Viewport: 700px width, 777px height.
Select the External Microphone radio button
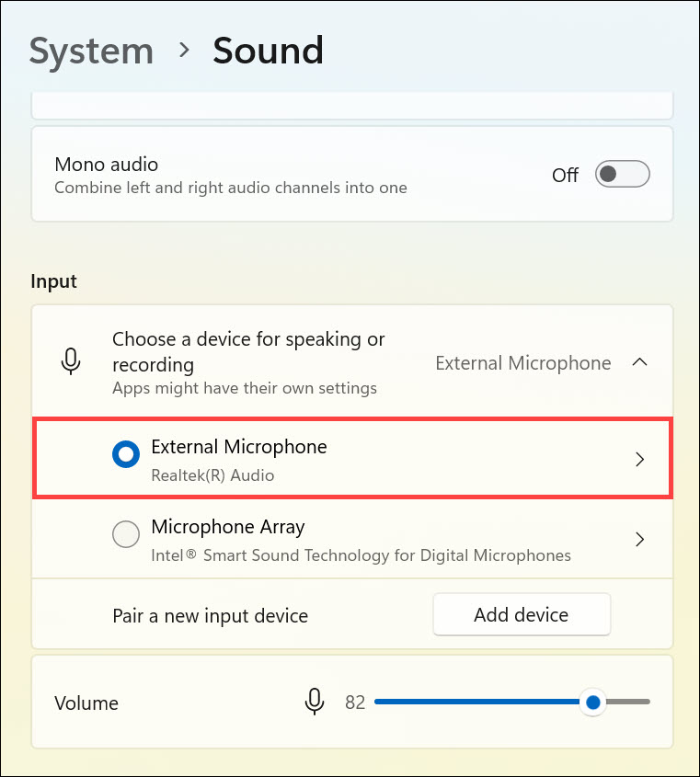click(x=125, y=454)
